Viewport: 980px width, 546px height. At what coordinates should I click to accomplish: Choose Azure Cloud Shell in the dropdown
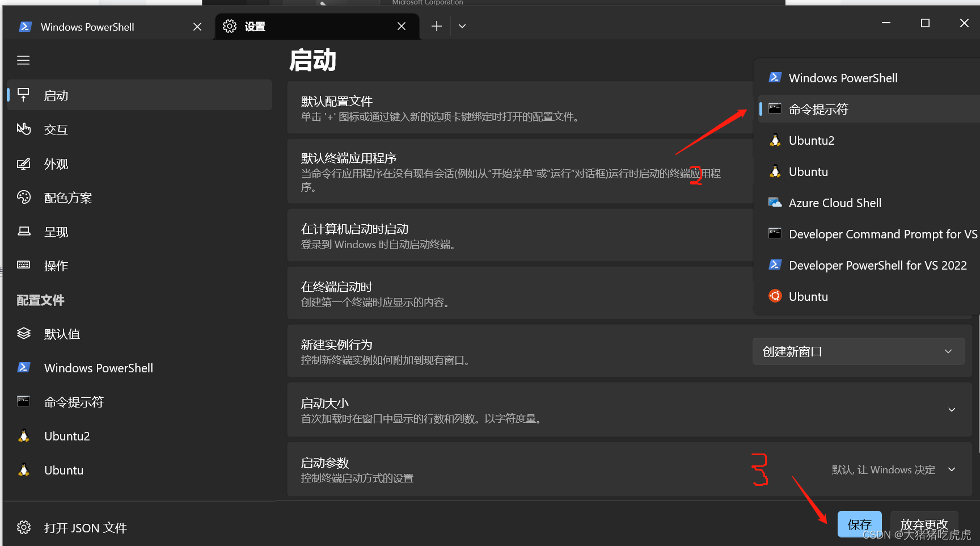click(869, 202)
